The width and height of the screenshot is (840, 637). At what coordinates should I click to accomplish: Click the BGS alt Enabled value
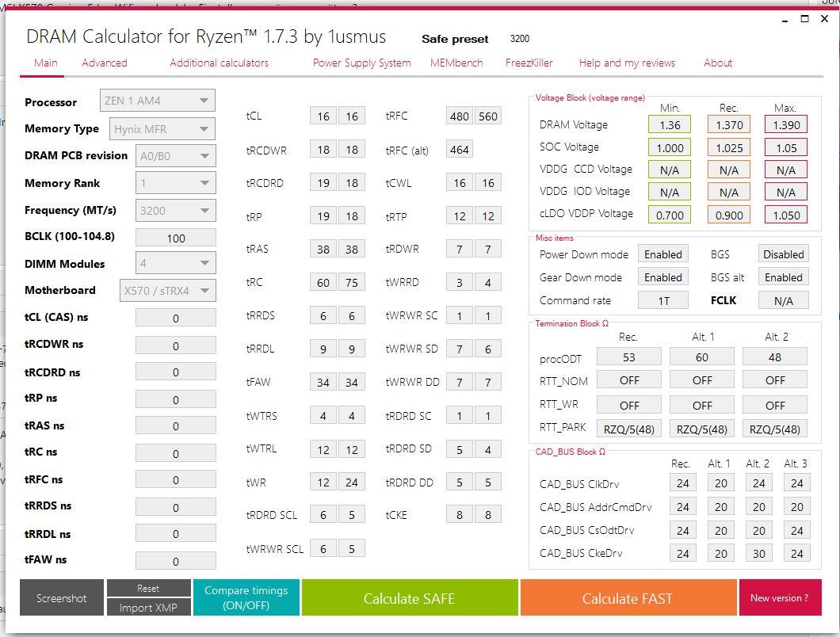point(783,277)
